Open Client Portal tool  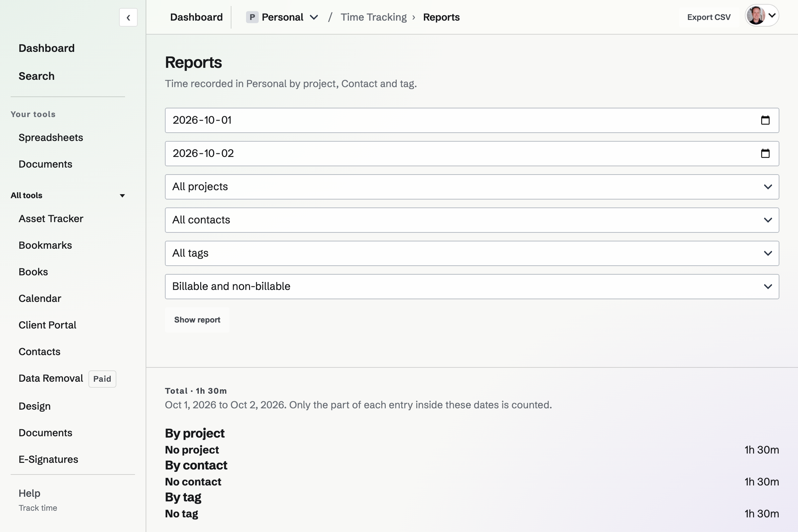click(47, 325)
